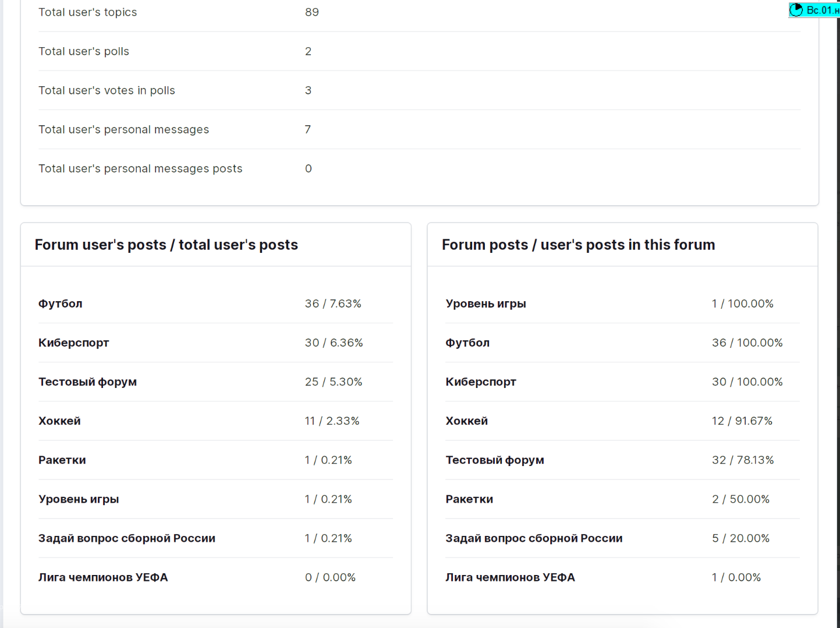Open Футбол in user's posts panel
This screenshot has width=840, height=628.
coord(61,304)
